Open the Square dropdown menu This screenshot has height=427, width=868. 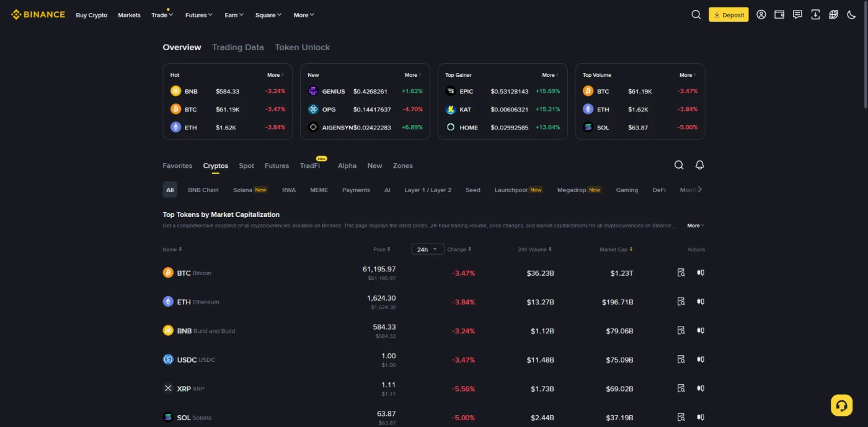point(268,15)
